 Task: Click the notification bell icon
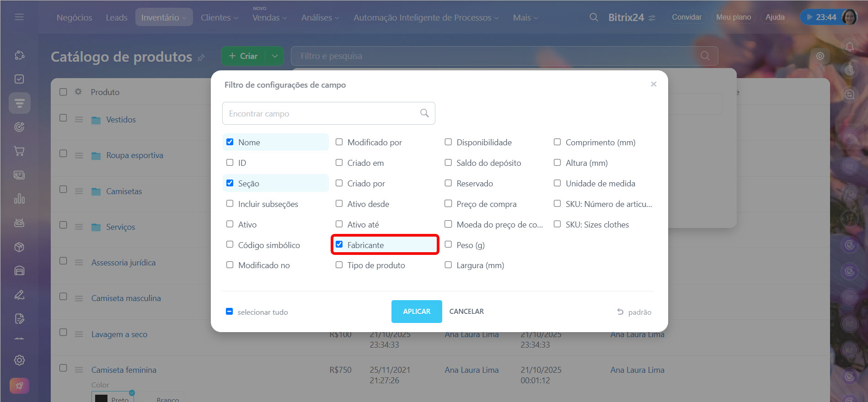(849, 47)
